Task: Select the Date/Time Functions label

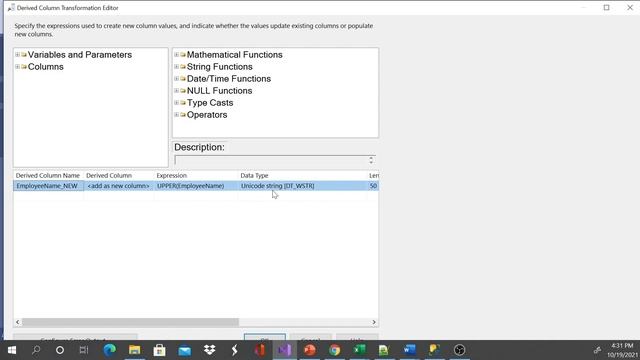Action: point(229,78)
